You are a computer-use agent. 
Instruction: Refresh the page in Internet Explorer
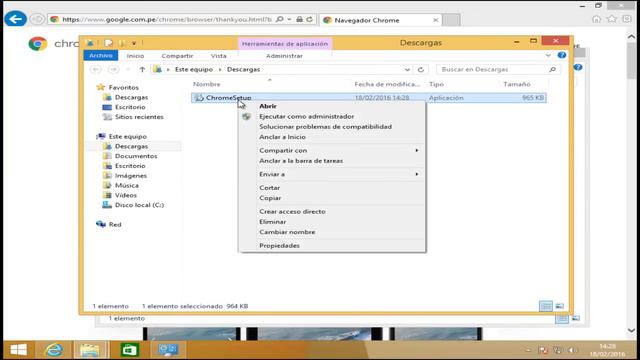(x=309, y=19)
